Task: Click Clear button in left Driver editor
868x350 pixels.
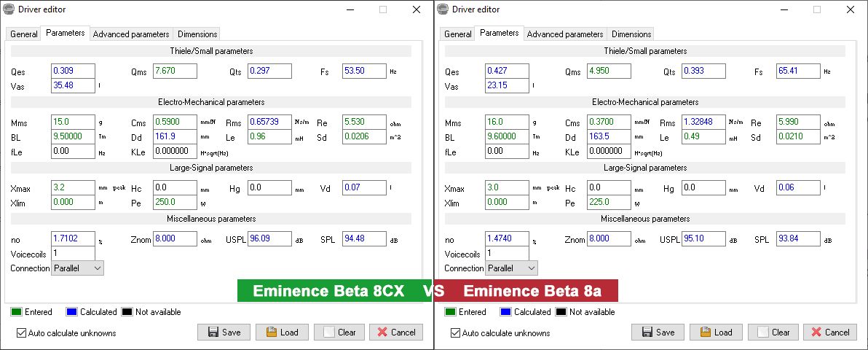Action: [x=339, y=332]
